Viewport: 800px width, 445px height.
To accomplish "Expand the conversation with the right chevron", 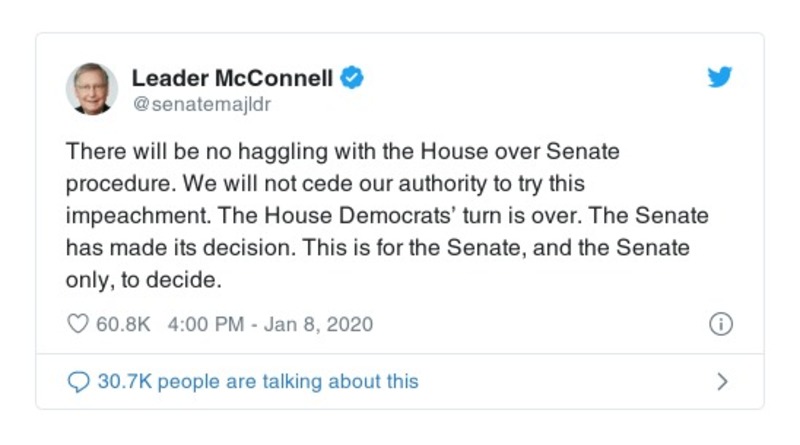I will (x=722, y=381).
